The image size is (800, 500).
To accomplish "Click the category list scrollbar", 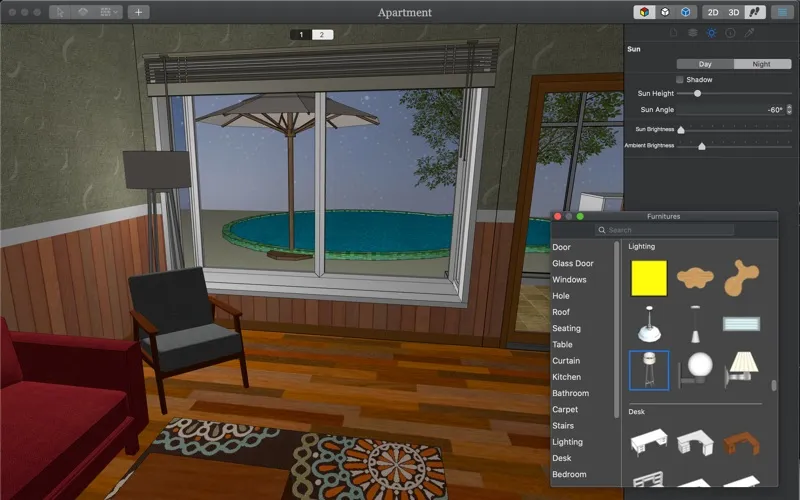I will [x=616, y=330].
